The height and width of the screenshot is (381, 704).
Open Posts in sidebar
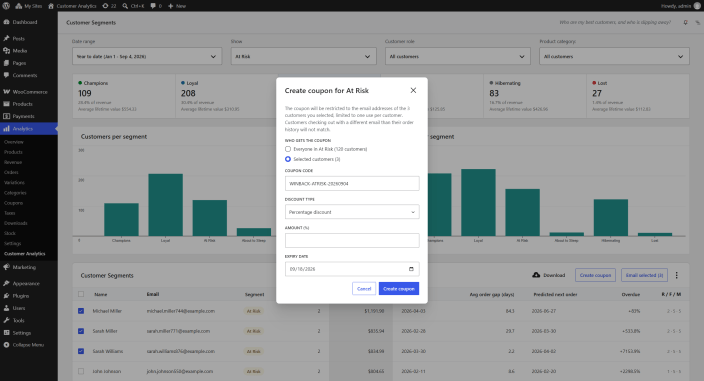29,39
